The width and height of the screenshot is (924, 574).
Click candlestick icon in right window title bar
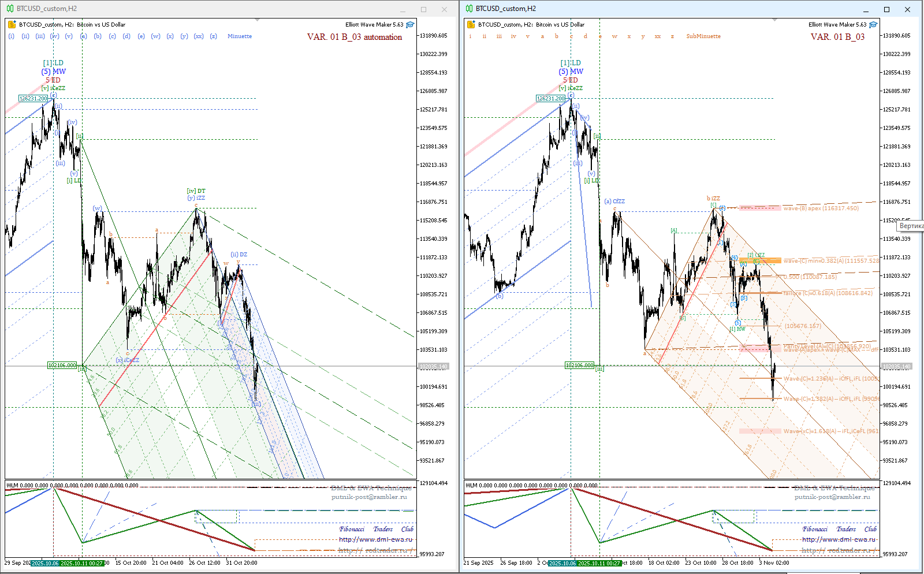click(x=469, y=9)
